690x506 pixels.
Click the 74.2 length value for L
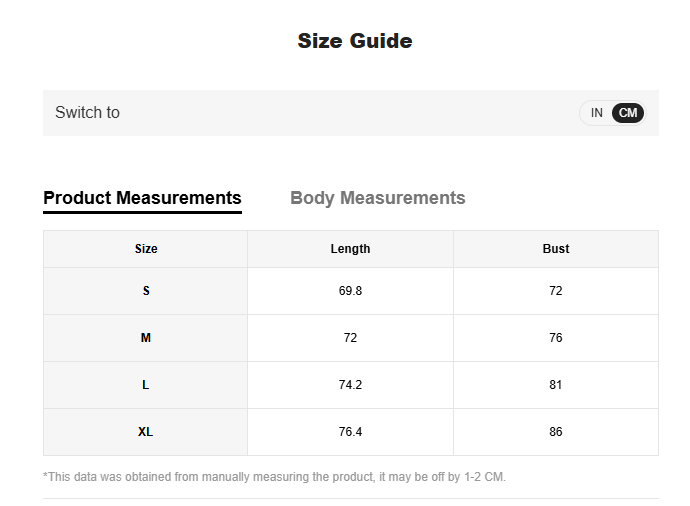coord(350,385)
